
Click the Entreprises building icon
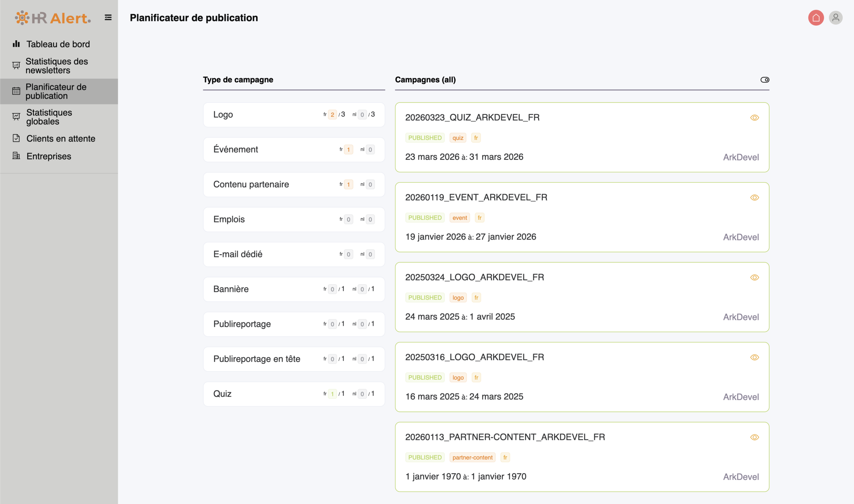click(16, 156)
